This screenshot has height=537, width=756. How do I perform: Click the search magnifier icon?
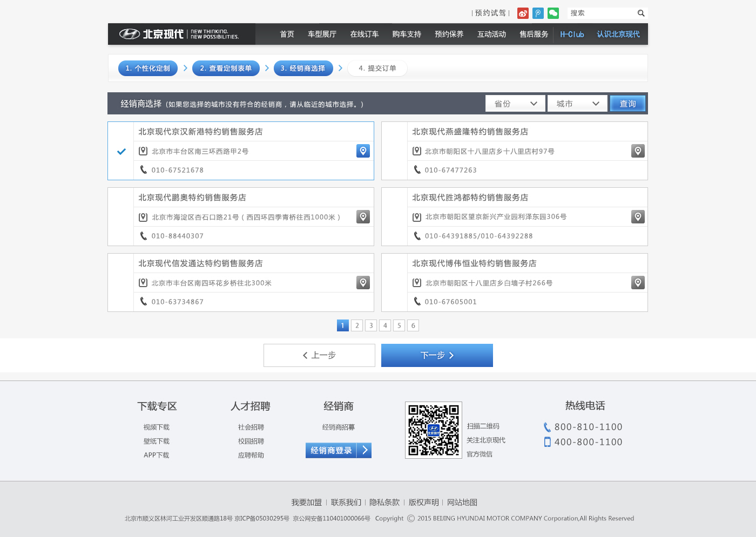(x=641, y=13)
